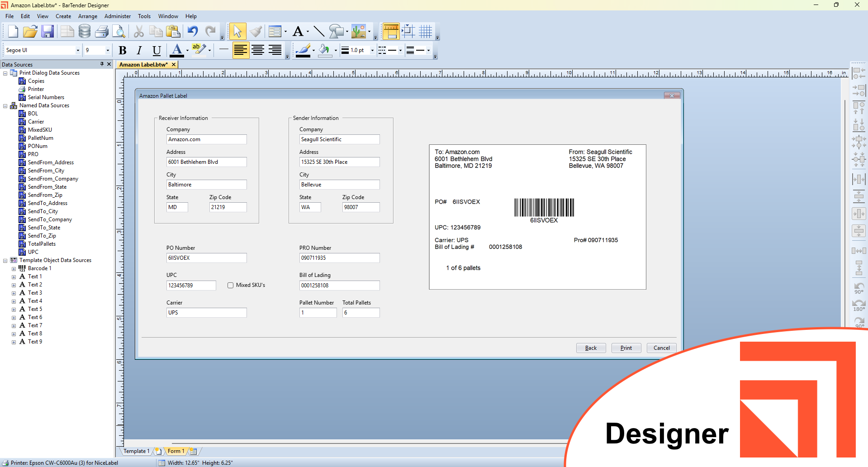Screen dimensions: 868x467
Task: Click the Back button
Action: (x=591, y=348)
